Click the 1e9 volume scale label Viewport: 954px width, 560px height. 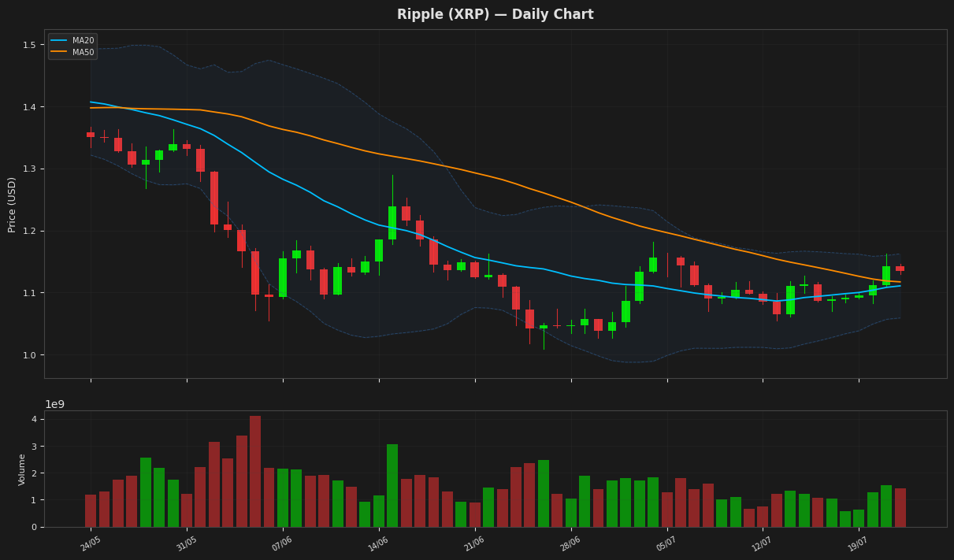click(54, 405)
